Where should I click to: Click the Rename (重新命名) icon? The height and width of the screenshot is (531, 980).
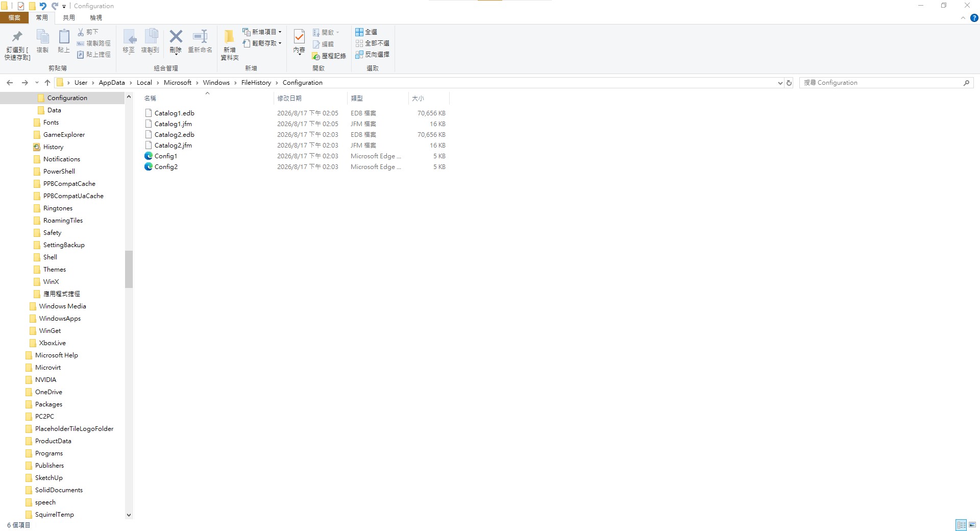(x=200, y=41)
